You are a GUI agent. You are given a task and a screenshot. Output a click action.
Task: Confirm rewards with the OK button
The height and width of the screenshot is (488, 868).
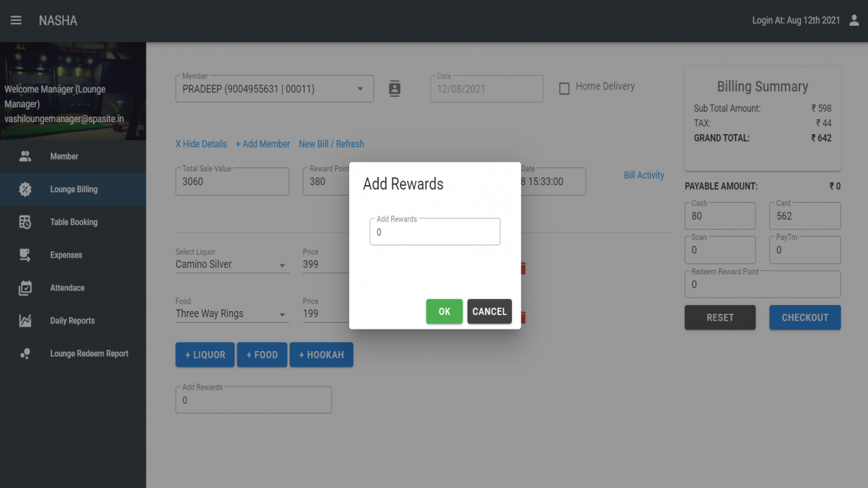click(x=444, y=312)
